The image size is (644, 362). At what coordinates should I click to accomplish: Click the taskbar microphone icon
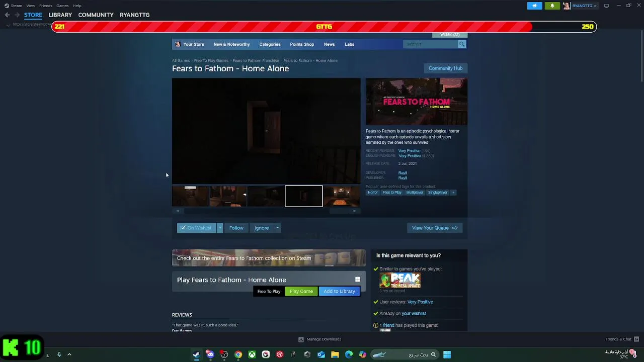tap(59, 354)
